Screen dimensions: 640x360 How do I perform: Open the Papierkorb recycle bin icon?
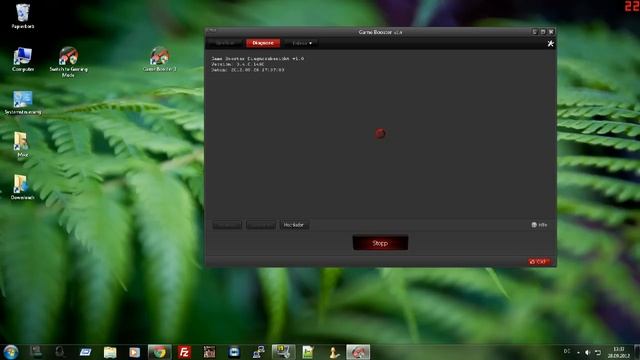[23, 16]
